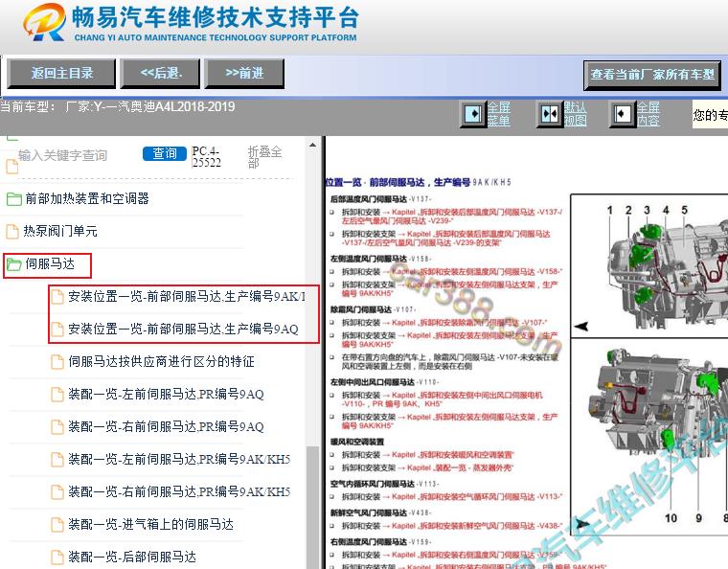Follow link 拆卸和安装暖风和空调装置
The width and height of the screenshot is (728, 569).
[x=453, y=455]
